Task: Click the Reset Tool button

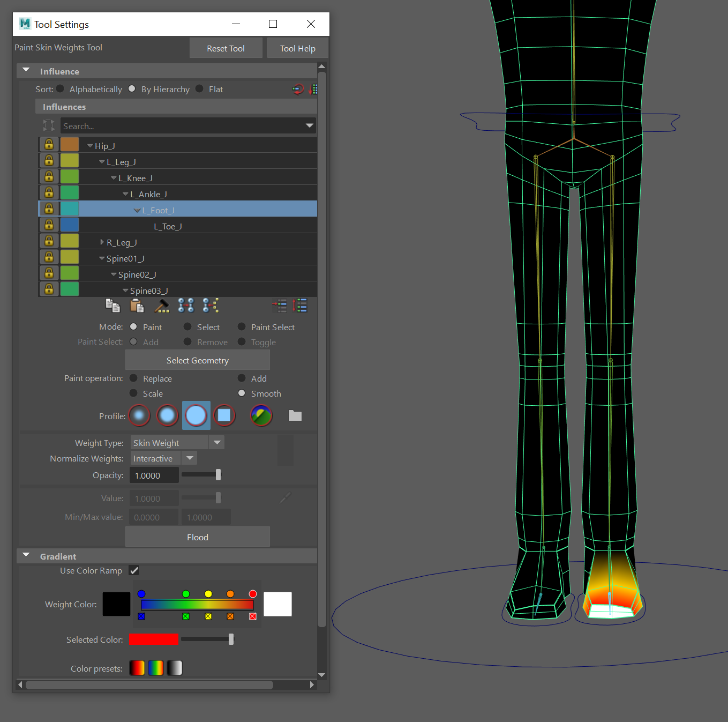Action: click(226, 48)
